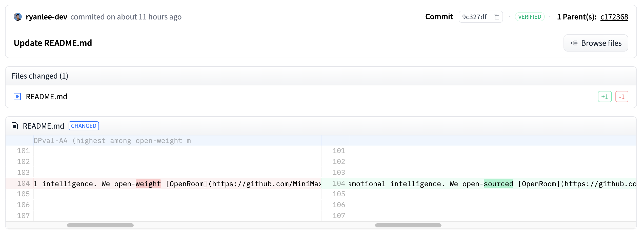The image size is (644, 236).
Task: Collapse the Files changed (1) section
Action: pos(40,76)
